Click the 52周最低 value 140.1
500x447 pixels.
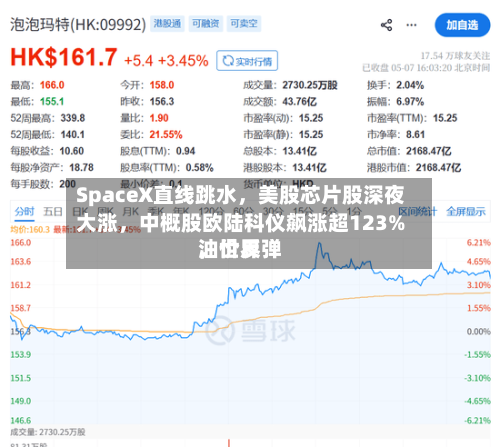[x=72, y=134]
